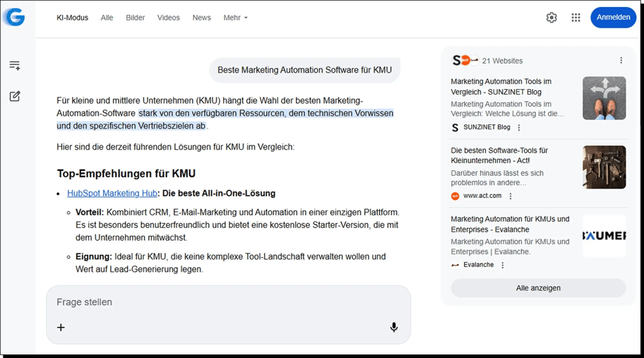Click the SUNZINET Blog source name

(487, 127)
